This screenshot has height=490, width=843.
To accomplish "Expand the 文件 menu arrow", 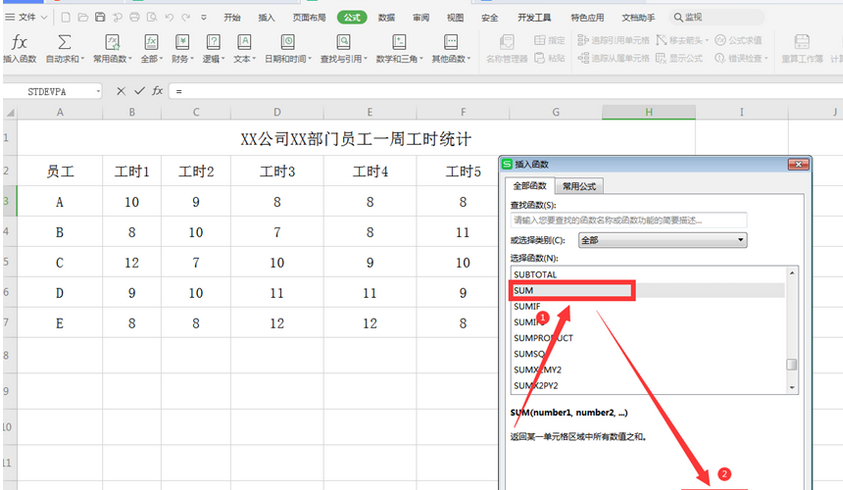I will [44, 18].
